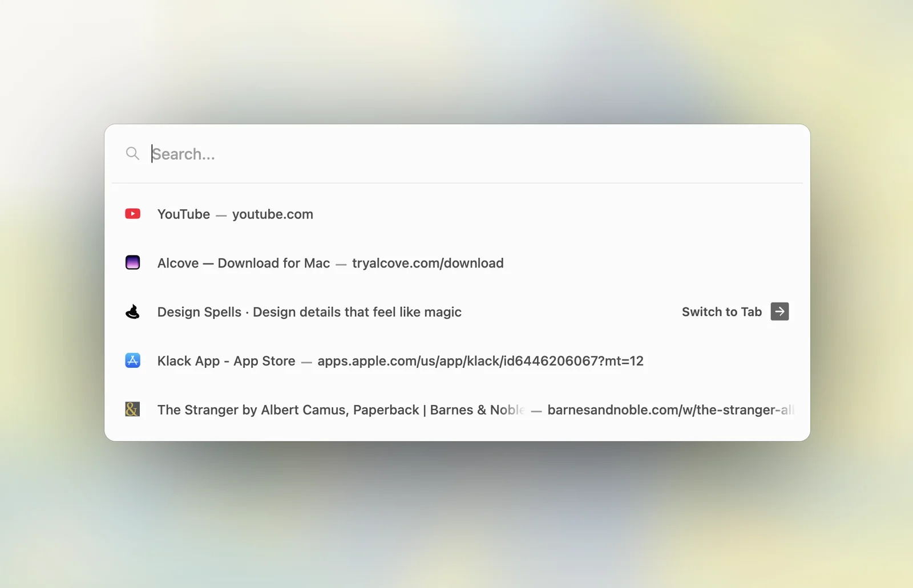Click the Alcove purple favicon icon
The width and height of the screenshot is (913, 588).
pos(133,262)
